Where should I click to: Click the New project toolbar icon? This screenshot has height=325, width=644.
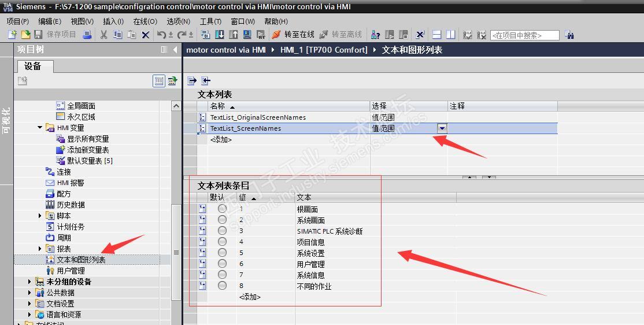pyautogui.click(x=13, y=35)
